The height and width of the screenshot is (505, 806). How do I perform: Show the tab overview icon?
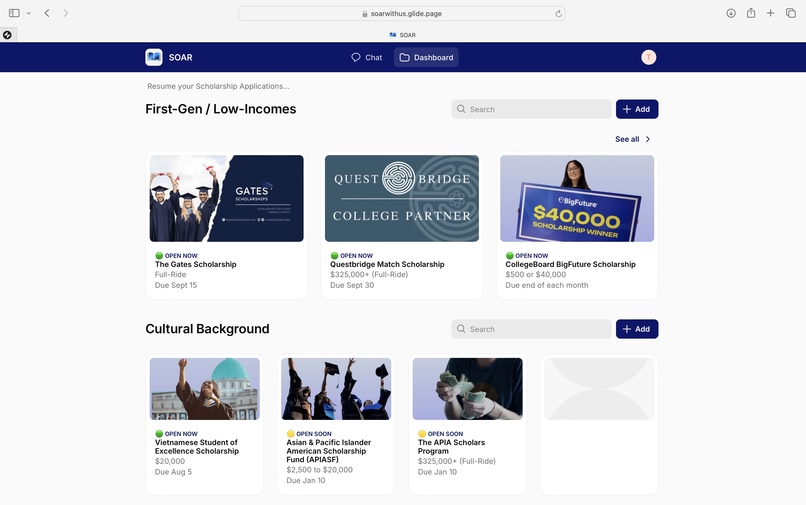(x=791, y=13)
